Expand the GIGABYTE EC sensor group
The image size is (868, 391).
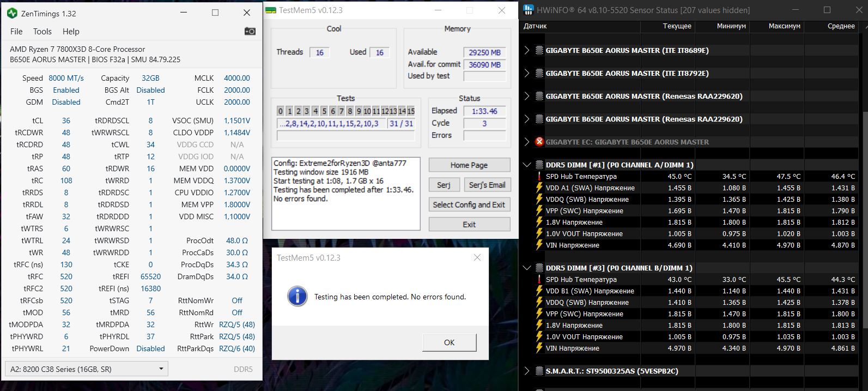click(527, 142)
